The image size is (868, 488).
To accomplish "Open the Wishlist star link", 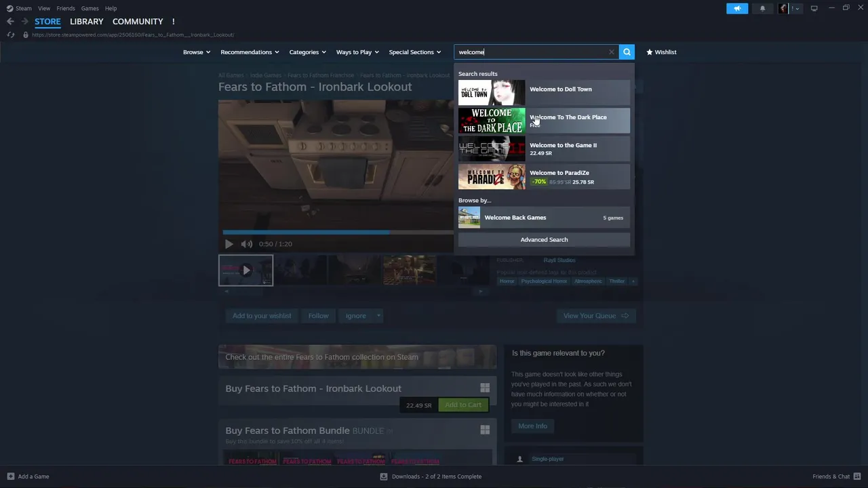I will click(661, 52).
